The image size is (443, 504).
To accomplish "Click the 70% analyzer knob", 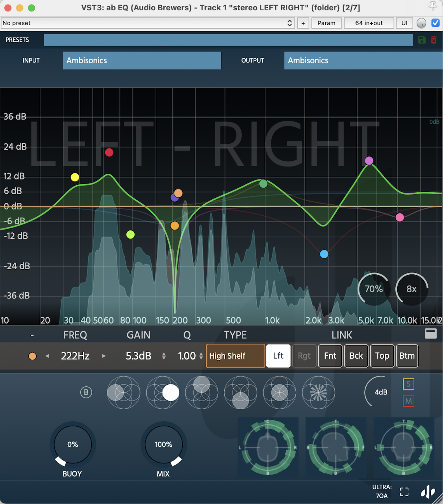I will point(374,289).
